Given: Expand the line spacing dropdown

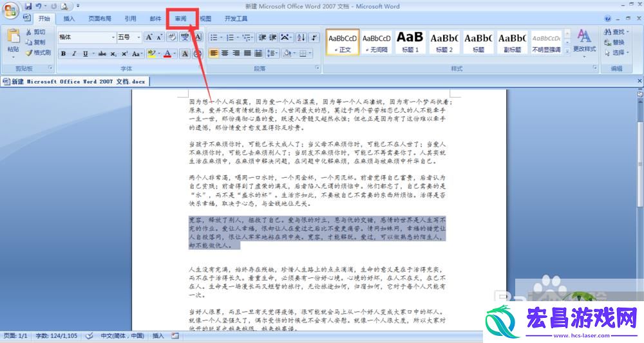Looking at the screenshot, I should pos(277,53).
